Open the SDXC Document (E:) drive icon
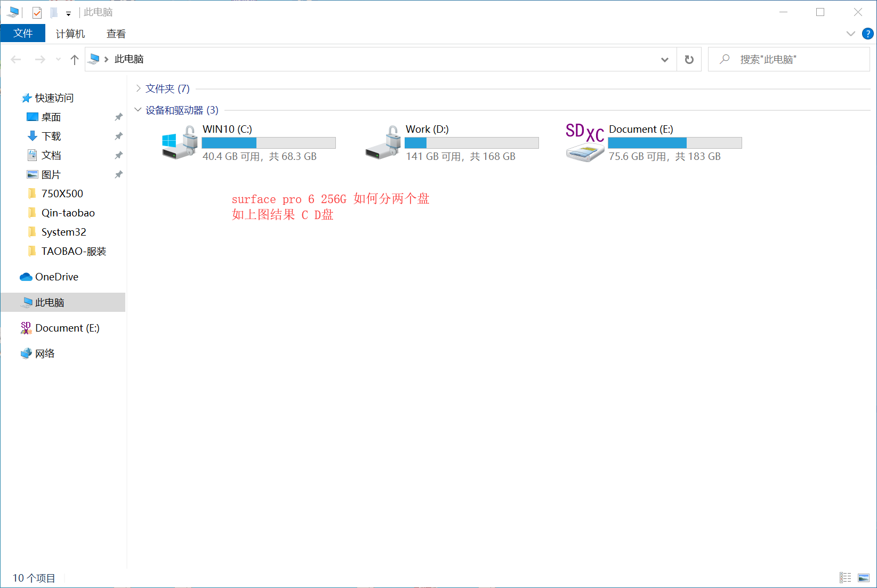 585,143
